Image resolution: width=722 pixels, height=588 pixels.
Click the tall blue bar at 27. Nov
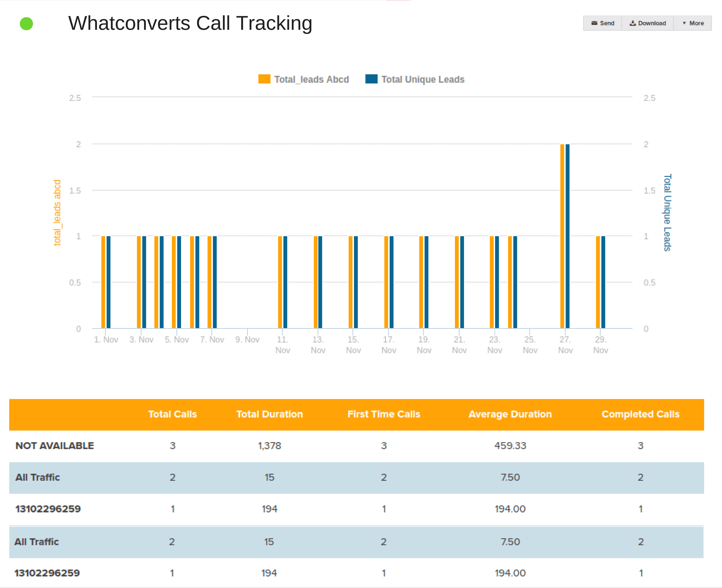tap(567, 236)
